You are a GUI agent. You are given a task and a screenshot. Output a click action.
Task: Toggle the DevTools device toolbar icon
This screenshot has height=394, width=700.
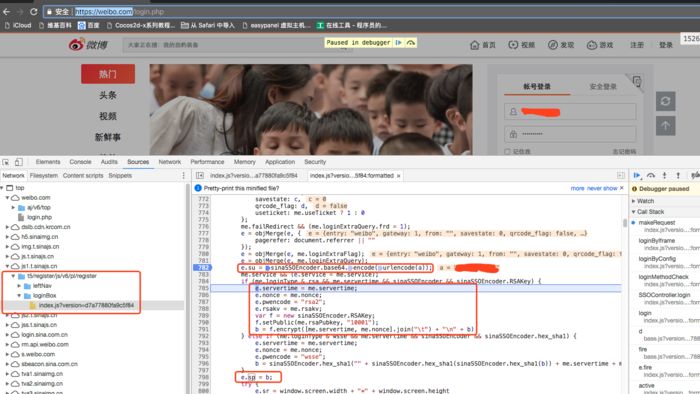point(18,162)
